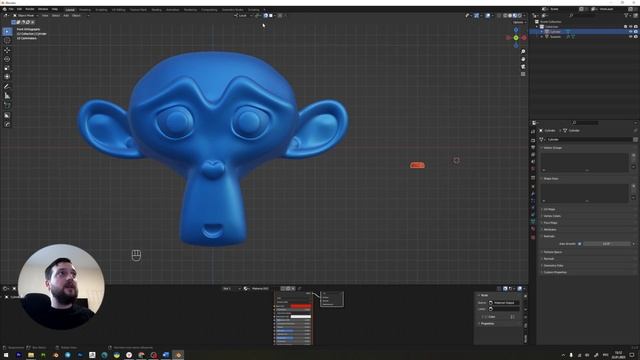640x360 pixels.
Task: Switch viewport to rendered shading
Action: 520,16
